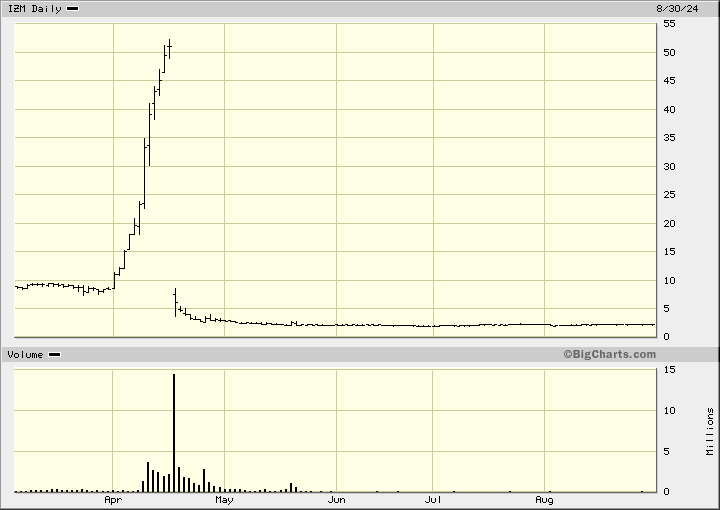Click the tallest volume spike bar
Viewport: 720px width, 510px height.
pos(174,432)
